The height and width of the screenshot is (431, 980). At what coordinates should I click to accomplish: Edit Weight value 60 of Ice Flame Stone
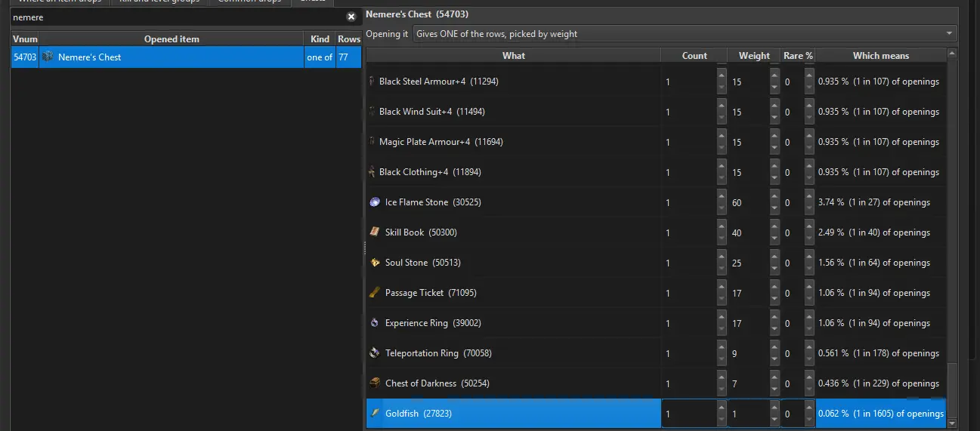(749, 202)
